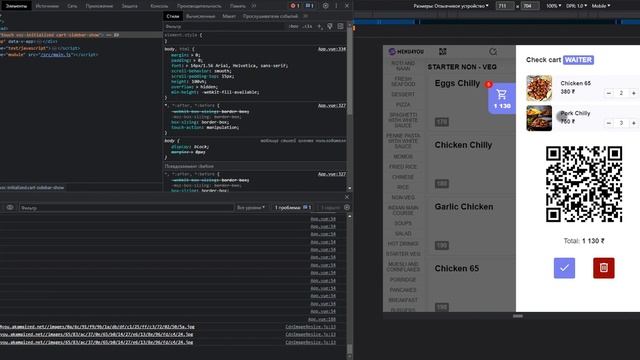640x360 pixels.
Task: Switch to the Console tab
Action: coord(159,6)
